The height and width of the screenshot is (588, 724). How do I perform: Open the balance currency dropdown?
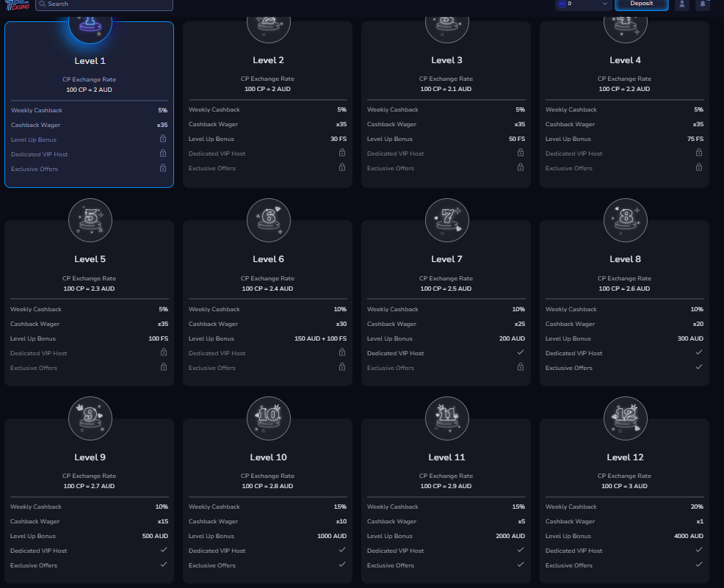tap(584, 4)
